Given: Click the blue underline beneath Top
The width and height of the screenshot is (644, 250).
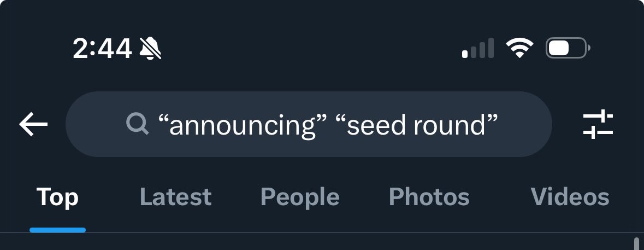Looking at the screenshot, I should click(57, 230).
